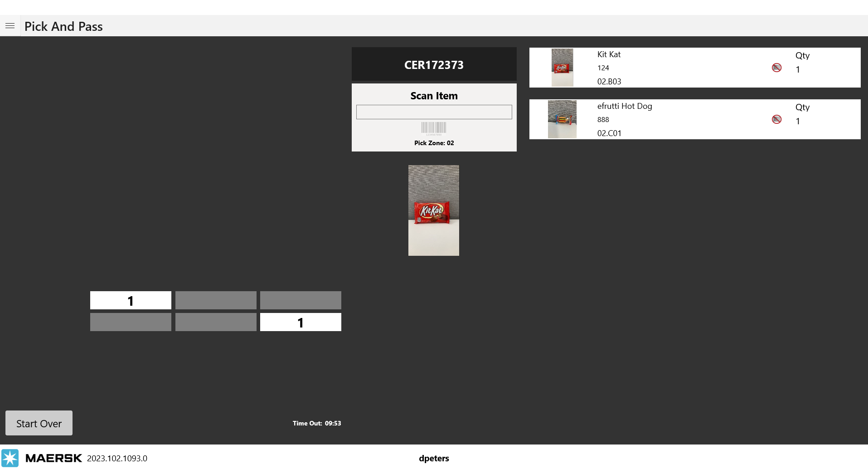Click the barcode icon under the scan field
Image resolution: width=868 pixels, height=469 pixels.
coord(434,128)
